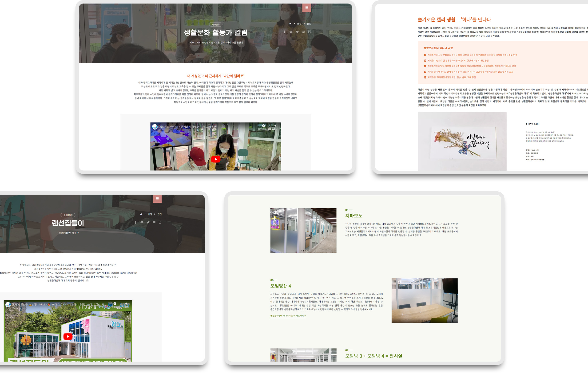
Task: Open 생활문화센터 하다 카카오톡 바로가기 link
Action: pyautogui.click(x=288, y=316)
